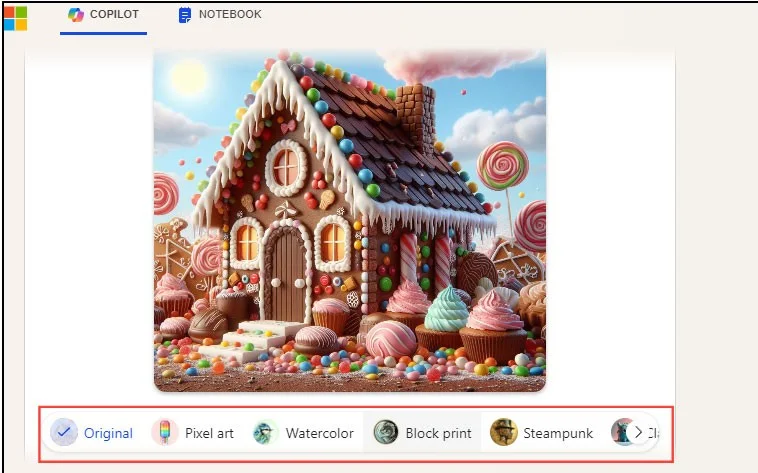Click the Pixel art popsicle thumbnail icon
The width and height of the screenshot is (758, 473).
(164, 433)
